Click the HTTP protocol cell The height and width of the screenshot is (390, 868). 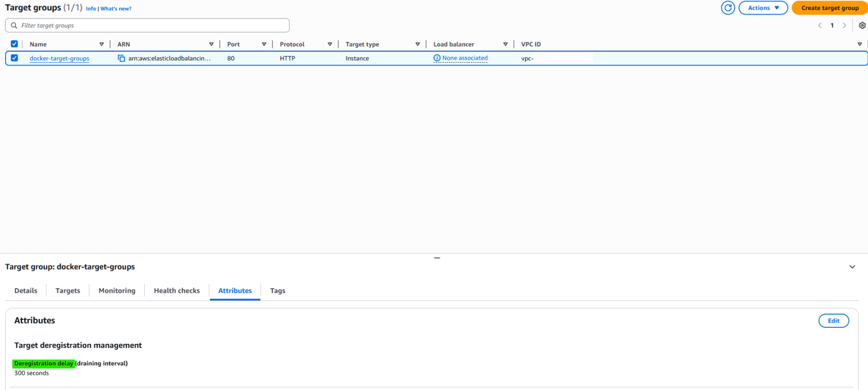tap(287, 58)
